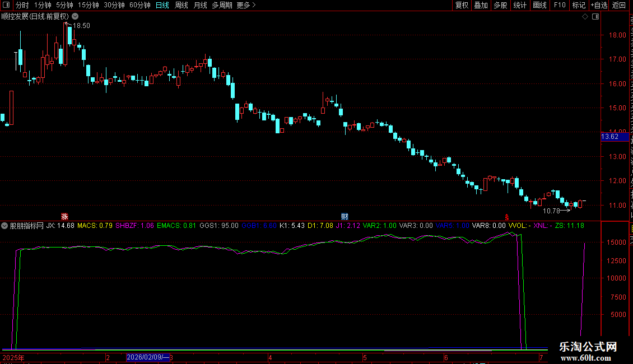Click the 股朋指标网 indicator name

pos(27,226)
